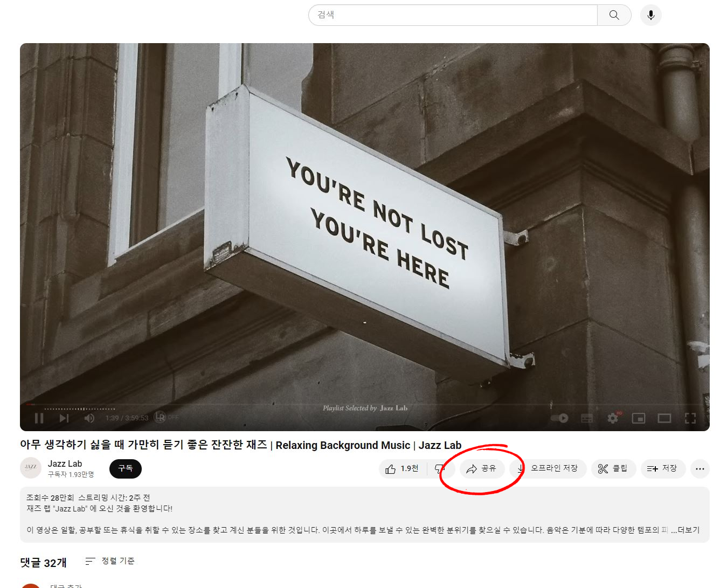Enter fullscreen mode

coord(690,418)
